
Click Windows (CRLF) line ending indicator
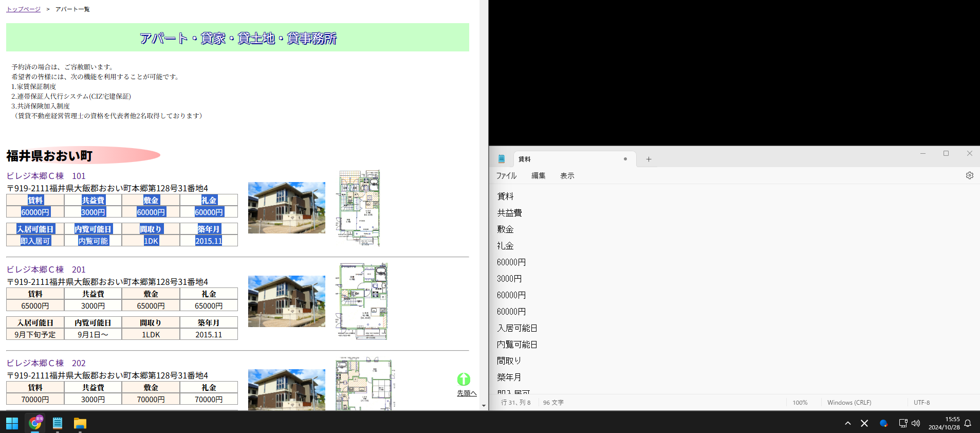849,403
